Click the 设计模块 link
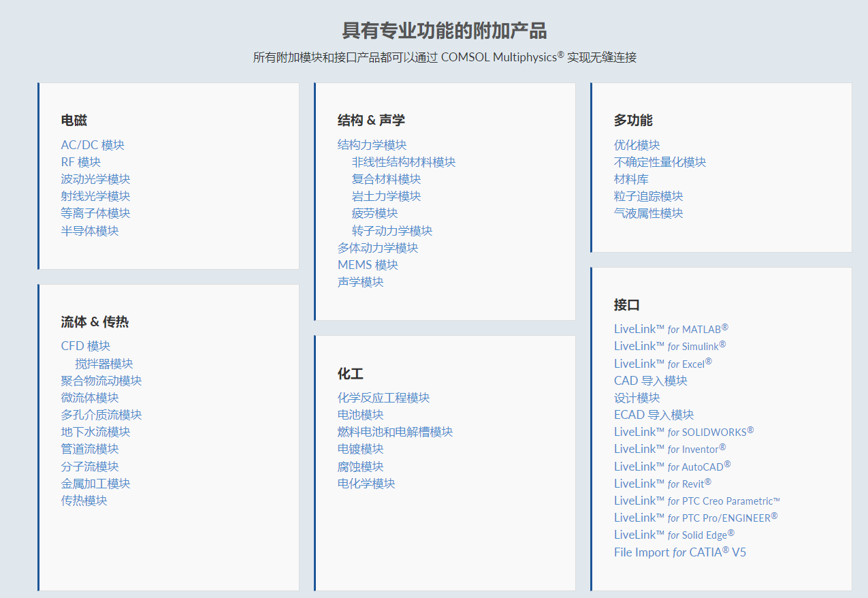868x598 pixels. tap(637, 398)
